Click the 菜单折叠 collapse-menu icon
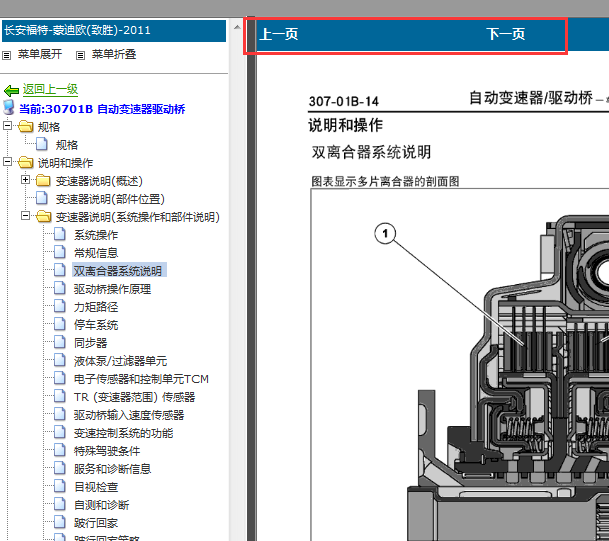609x541 pixels. pyautogui.click(x=80, y=56)
